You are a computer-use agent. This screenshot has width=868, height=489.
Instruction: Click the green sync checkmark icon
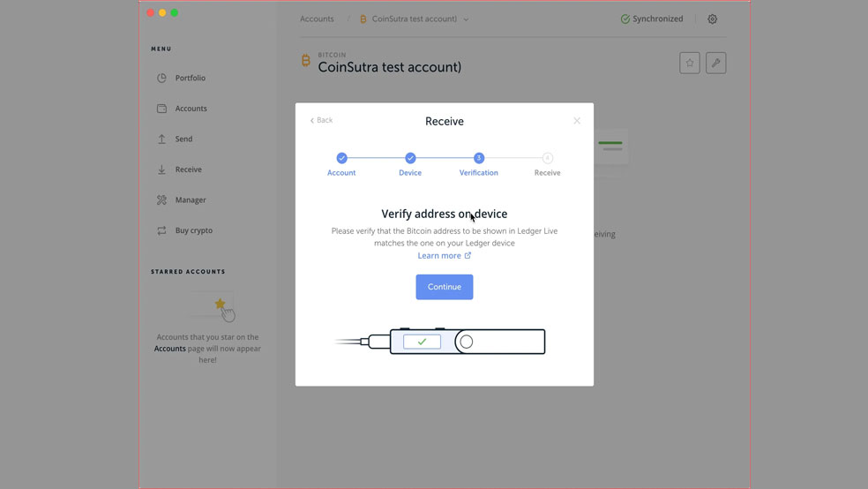coord(625,19)
